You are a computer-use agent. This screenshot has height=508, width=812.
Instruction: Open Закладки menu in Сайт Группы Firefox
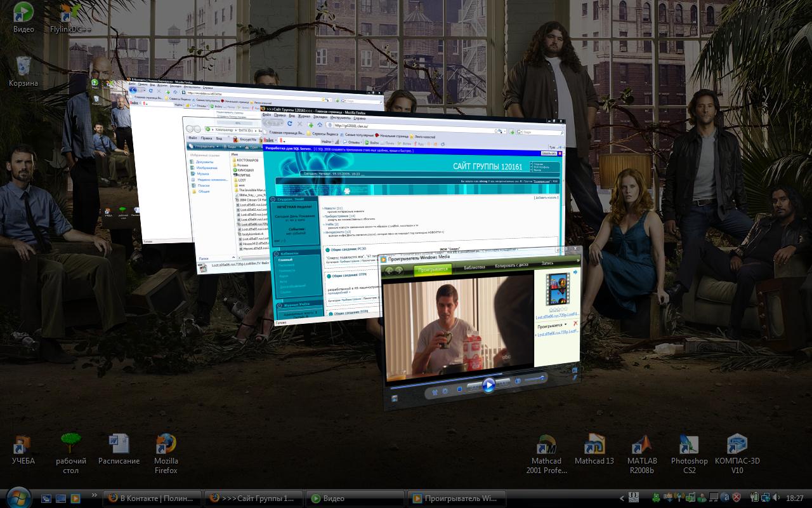point(320,117)
